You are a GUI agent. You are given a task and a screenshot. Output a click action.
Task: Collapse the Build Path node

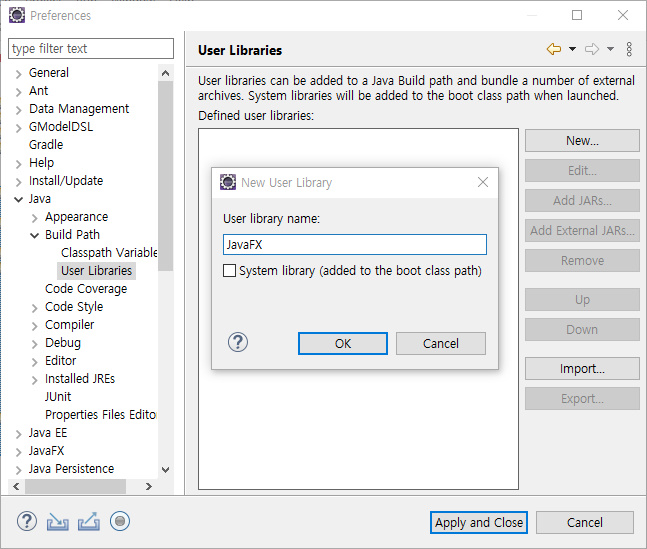pos(35,236)
